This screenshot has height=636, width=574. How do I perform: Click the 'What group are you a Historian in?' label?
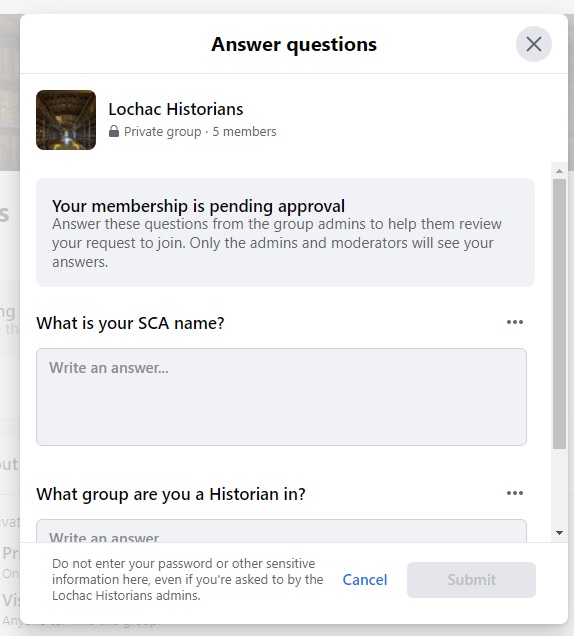tap(171, 494)
